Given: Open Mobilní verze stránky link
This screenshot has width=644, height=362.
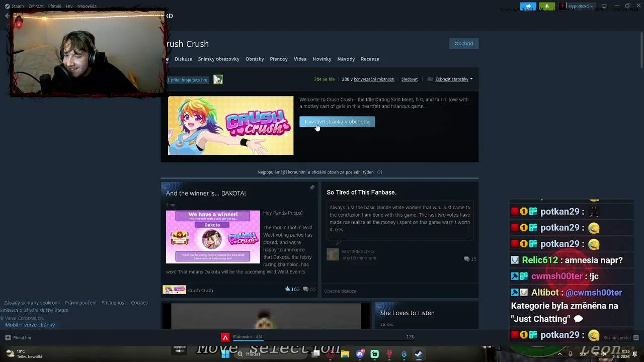Looking at the screenshot, I should [x=30, y=325].
